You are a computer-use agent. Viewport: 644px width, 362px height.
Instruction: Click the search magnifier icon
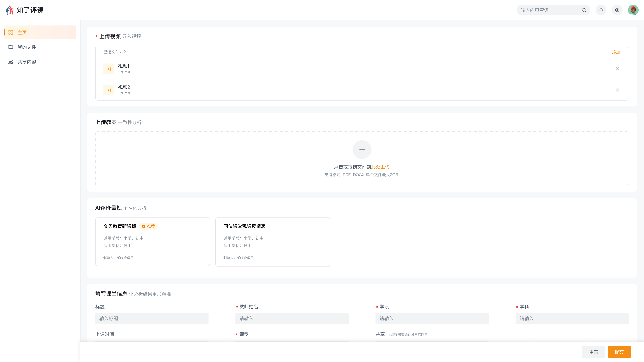click(x=584, y=10)
